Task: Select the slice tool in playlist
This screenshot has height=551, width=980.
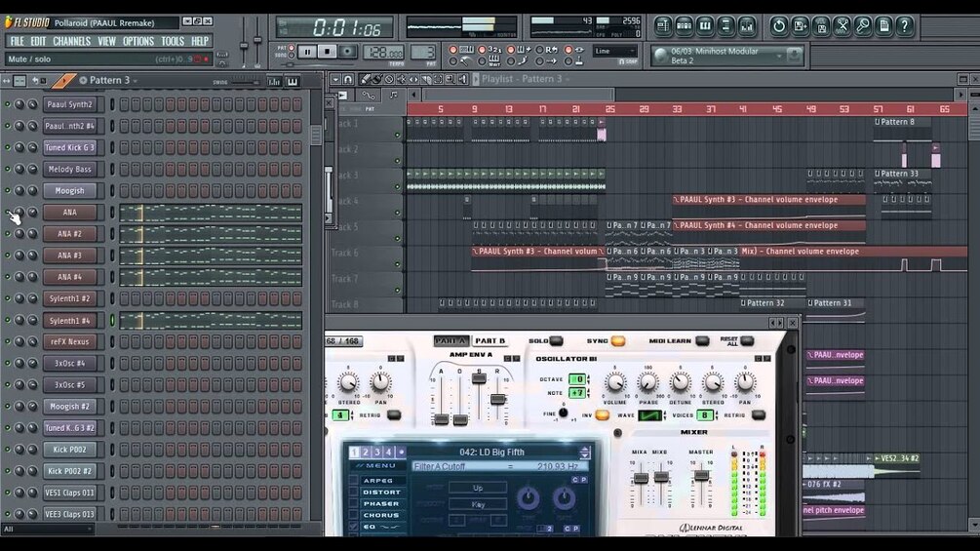Action: click(x=425, y=79)
